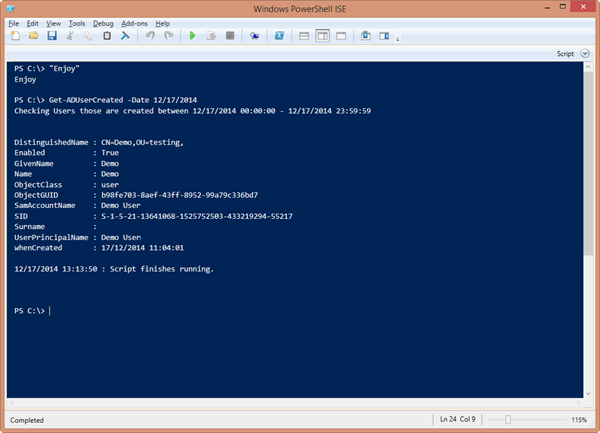Open the Debug menu
The height and width of the screenshot is (433, 600).
103,24
